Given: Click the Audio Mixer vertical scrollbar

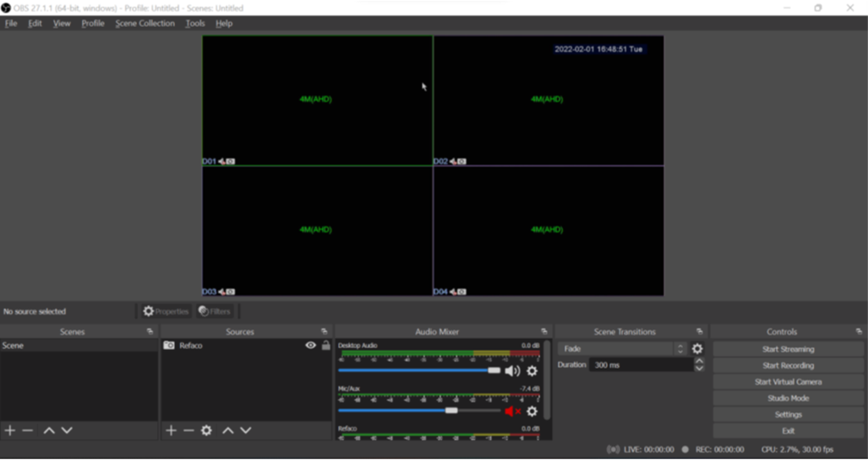Looking at the screenshot, I should (x=547, y=380).
